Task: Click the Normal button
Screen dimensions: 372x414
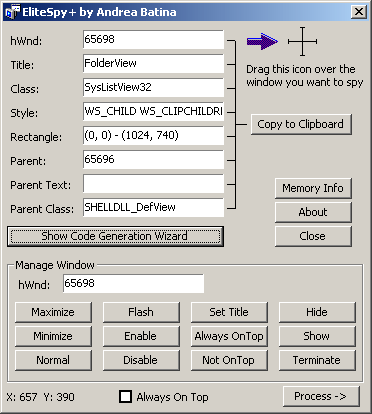Action: pos(53,360)
